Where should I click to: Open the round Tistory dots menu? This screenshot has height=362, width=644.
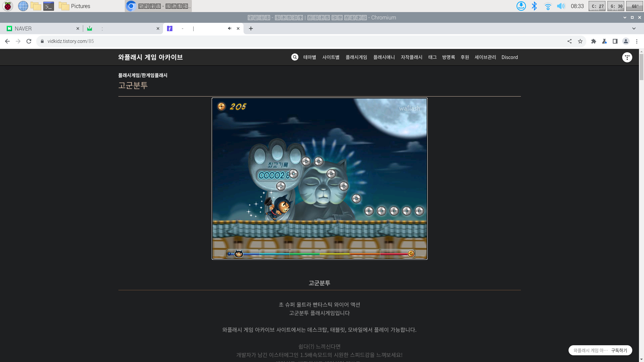click(x=627, y=57)
